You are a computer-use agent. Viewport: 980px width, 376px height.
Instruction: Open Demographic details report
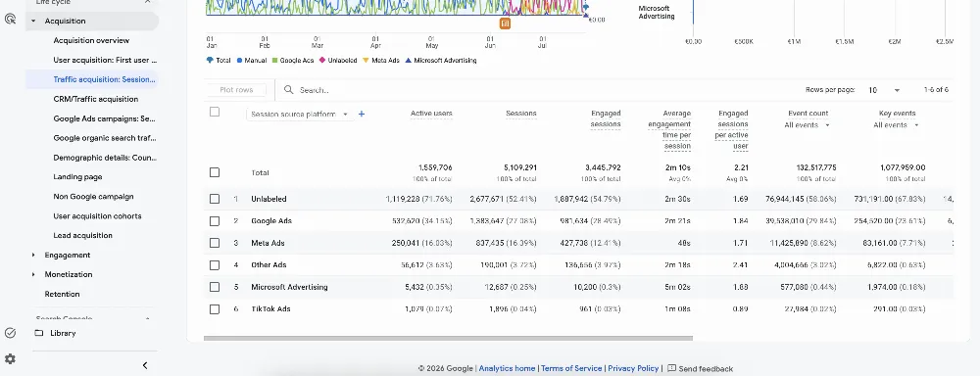tap(105, 158)
